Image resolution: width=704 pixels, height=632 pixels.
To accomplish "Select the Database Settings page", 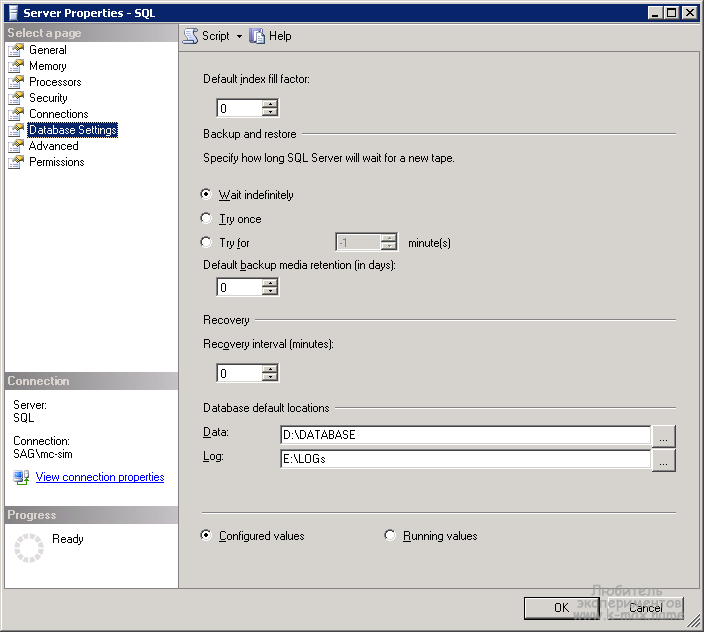I will (73, 130).
